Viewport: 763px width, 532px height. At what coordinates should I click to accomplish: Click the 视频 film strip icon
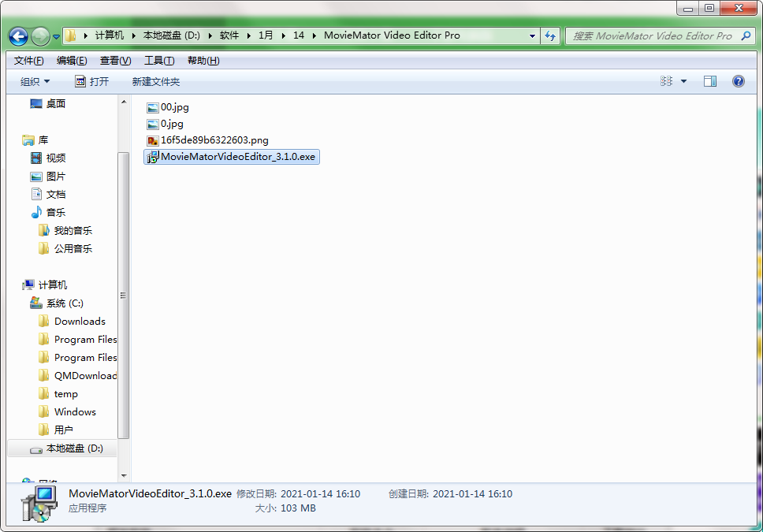click(36, 158)
